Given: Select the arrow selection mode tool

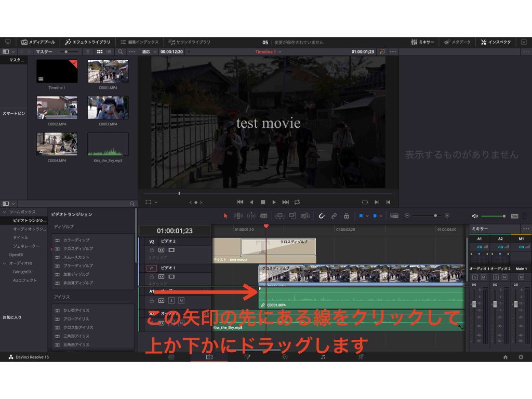Looking at the screenshot, I should pyautogui.click(x=225, y=216).
